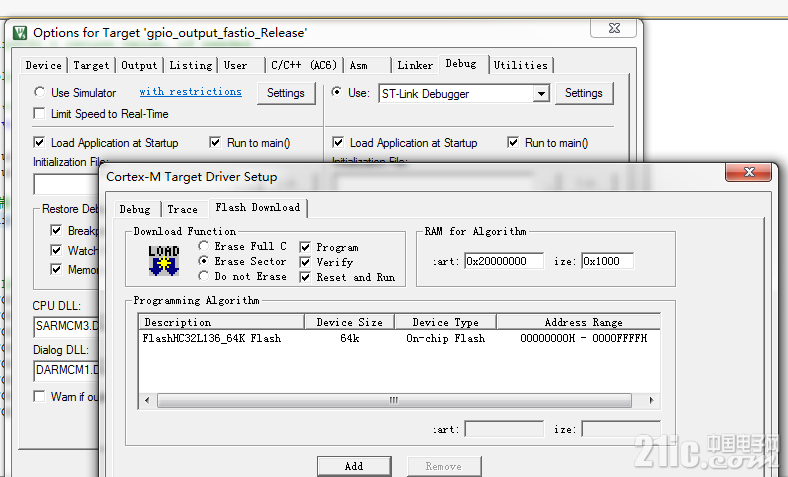This screenshot has width=788, height=477.
Task: Select the Debug tab in Options for Target
Action: click(x=461, y=64)
